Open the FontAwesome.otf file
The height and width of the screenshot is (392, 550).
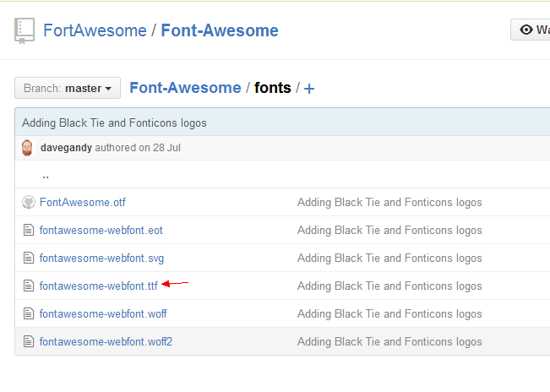point(83,202)
